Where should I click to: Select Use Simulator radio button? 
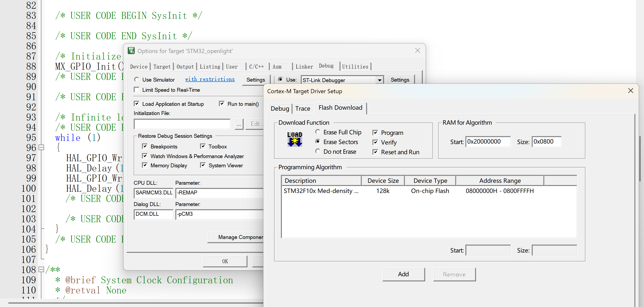click(x=137, y=79)
